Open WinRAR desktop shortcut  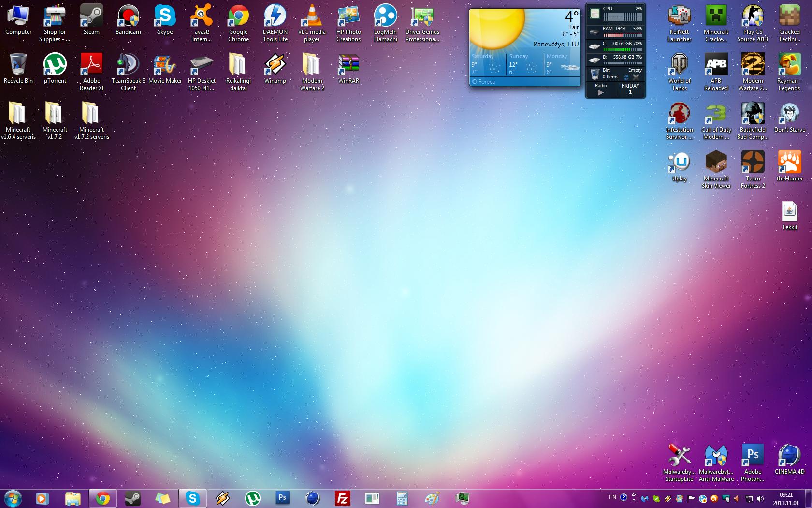coord(348,69)
